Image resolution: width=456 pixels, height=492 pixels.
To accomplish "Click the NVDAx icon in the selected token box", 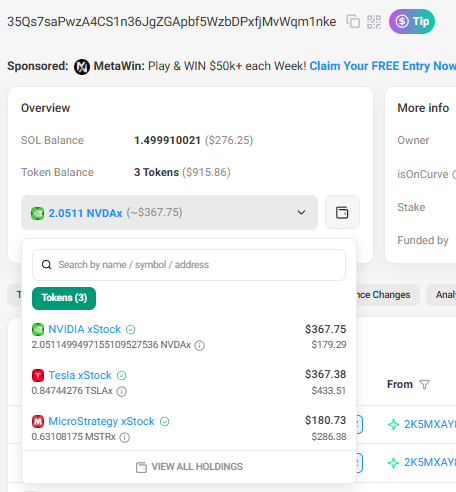I will 37,213.
